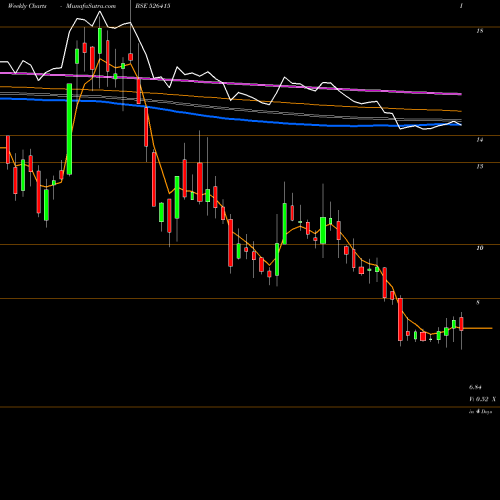
Task: Click the price axis label '14'
Action: coord(479,140)
